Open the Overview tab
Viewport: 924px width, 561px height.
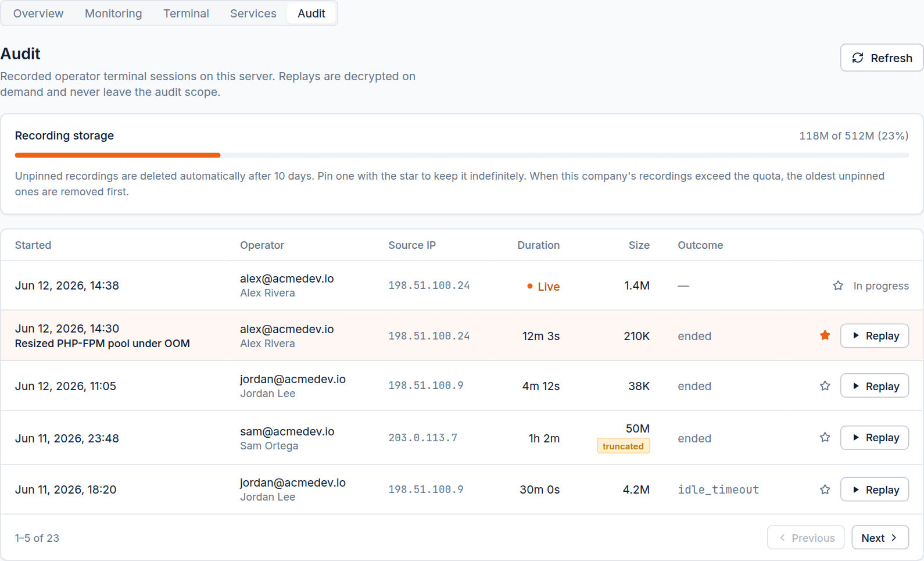[x=38, y=13]
